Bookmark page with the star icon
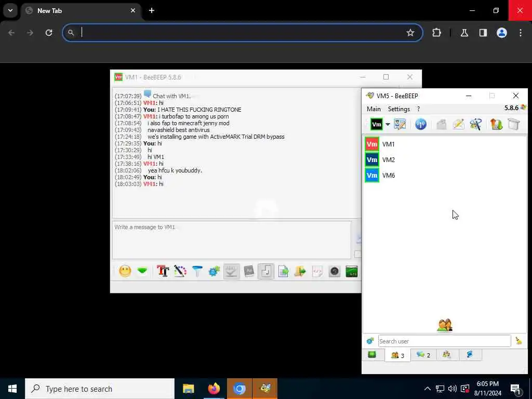The image size is (532, 399). pos(410,33)
